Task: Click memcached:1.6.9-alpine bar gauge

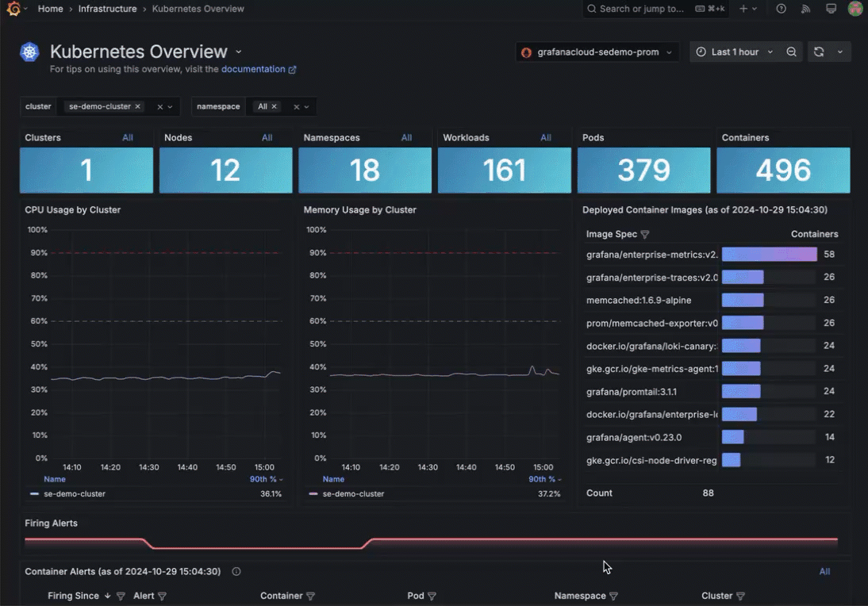Action: click(x=769, y=300)
